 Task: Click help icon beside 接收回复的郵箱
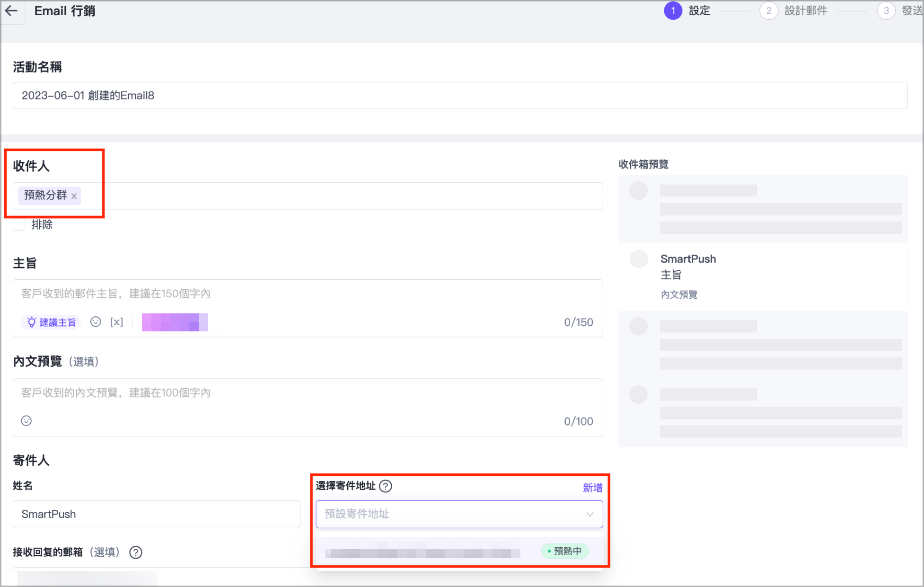(x=136, y=552)
